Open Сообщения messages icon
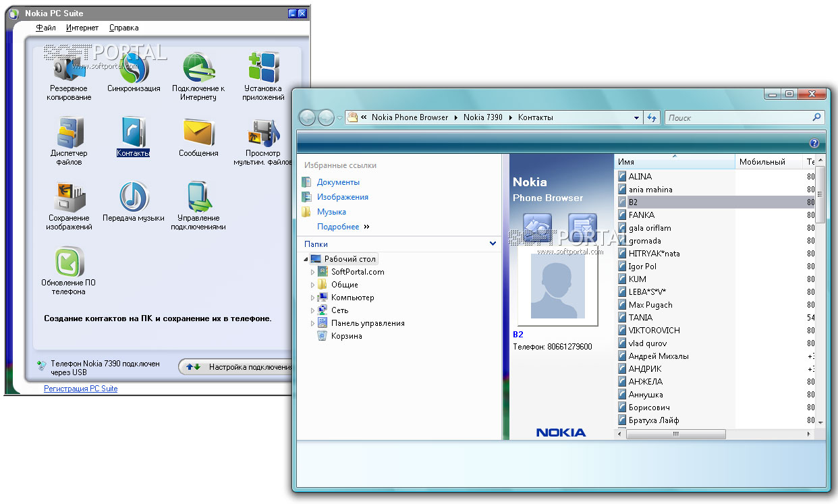Viewport: 838px width, 504px height. [x=198, y=132]
